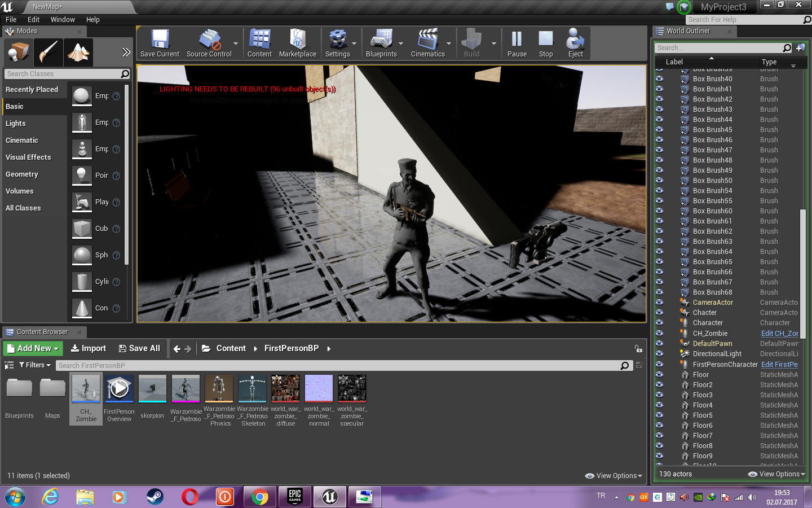812x508 pixels.
Task: Select the Geometry category tab
Action: coord(34,174)
